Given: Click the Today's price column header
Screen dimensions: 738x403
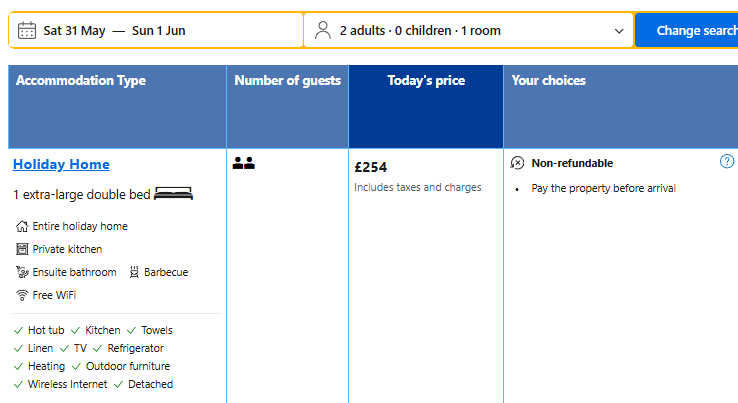Looking at the screenshot, I should click(x=426, y=81).
